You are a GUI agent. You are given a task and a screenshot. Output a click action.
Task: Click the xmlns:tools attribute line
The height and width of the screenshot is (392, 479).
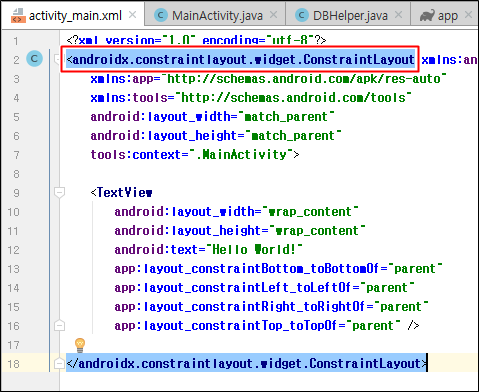[x=251, y=98]
